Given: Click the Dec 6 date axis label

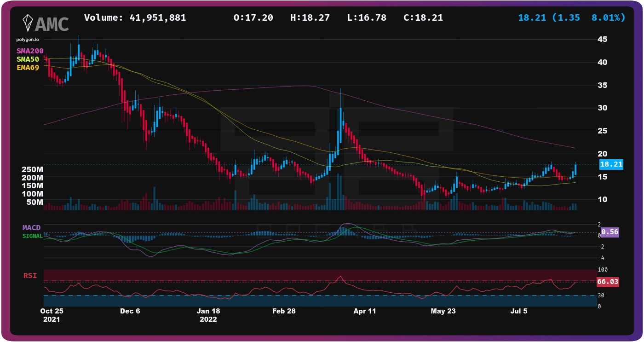Looking at the screenshot, I should pos(130,311).
